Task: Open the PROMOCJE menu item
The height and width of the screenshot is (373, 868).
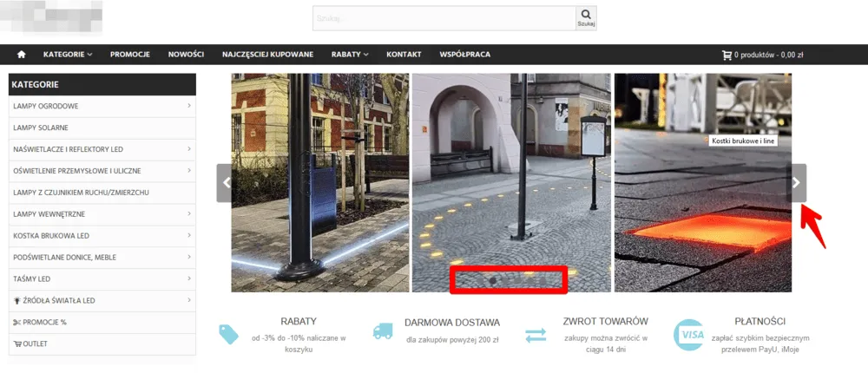Action: click(130, 55)
